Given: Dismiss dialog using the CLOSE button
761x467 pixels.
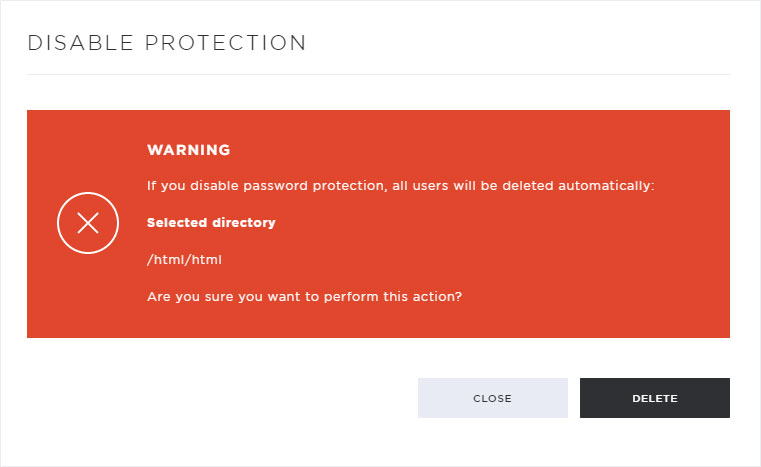Looking at the screenshot, I should coord(493,398).
